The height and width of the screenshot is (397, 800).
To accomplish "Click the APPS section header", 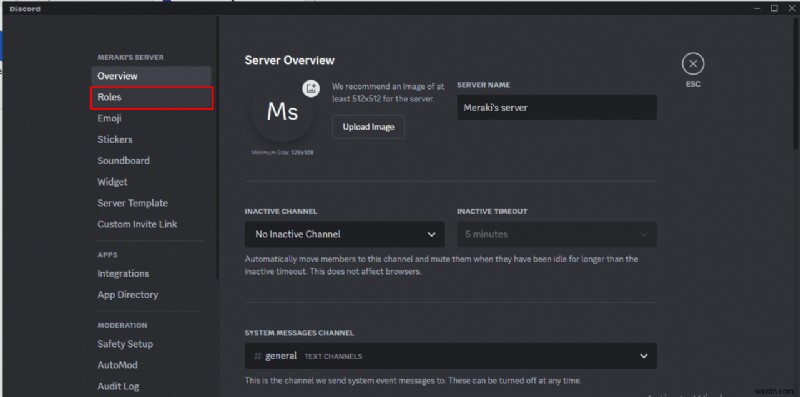I will 107,255.
